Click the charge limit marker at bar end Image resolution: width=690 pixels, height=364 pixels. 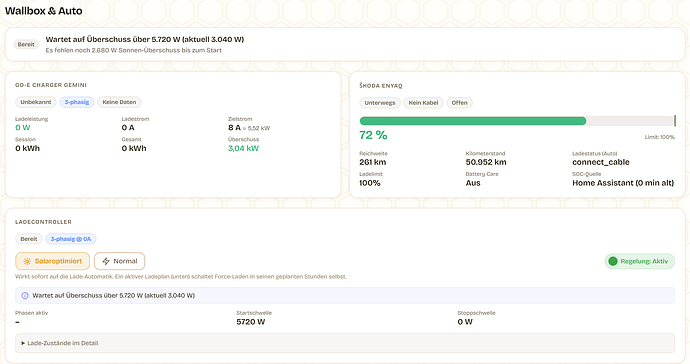675,121
